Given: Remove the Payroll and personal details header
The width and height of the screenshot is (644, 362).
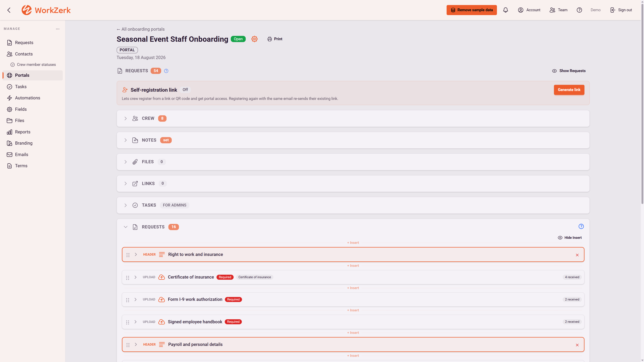Looking at the screenshot, I should [x=577, y=345].
